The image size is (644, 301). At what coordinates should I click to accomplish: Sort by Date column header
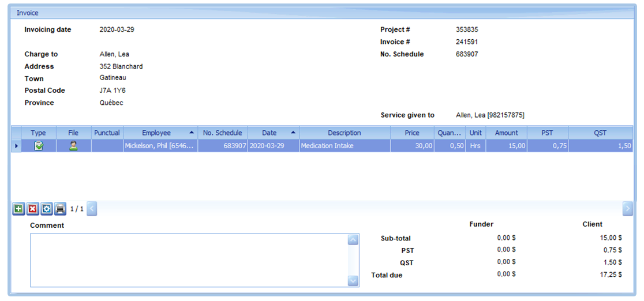(x=274, y=133)
